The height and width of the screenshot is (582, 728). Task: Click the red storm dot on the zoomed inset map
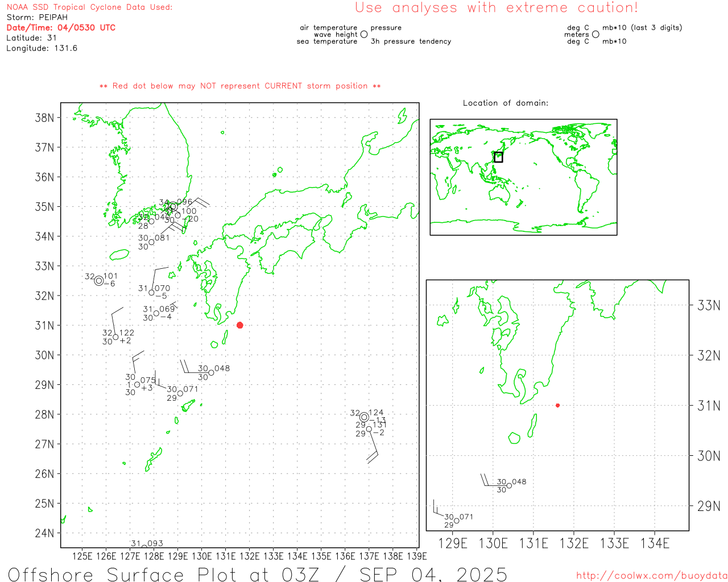pyautogui.click(x=557, y=405)
